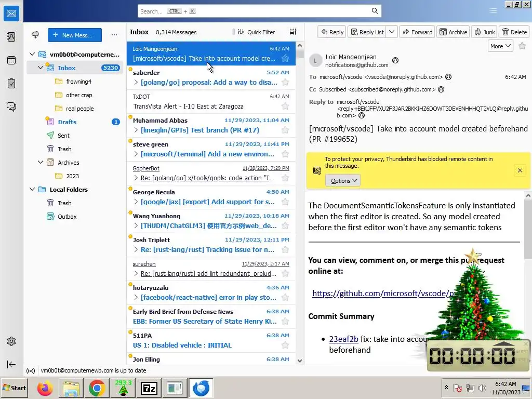Collapse the Archives folder
This screenshot has height=399, width=532.
[x=41, y=162]
